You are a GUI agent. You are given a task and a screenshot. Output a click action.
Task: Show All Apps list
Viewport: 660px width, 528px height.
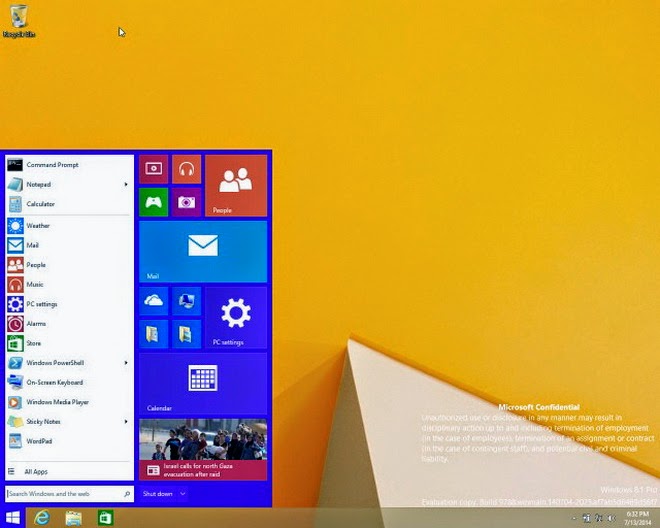point(69,472)
